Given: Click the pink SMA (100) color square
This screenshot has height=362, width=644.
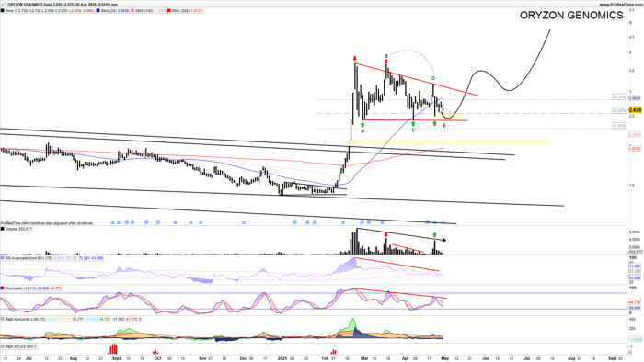Looking at the screenshot, I should pos(132,11).
